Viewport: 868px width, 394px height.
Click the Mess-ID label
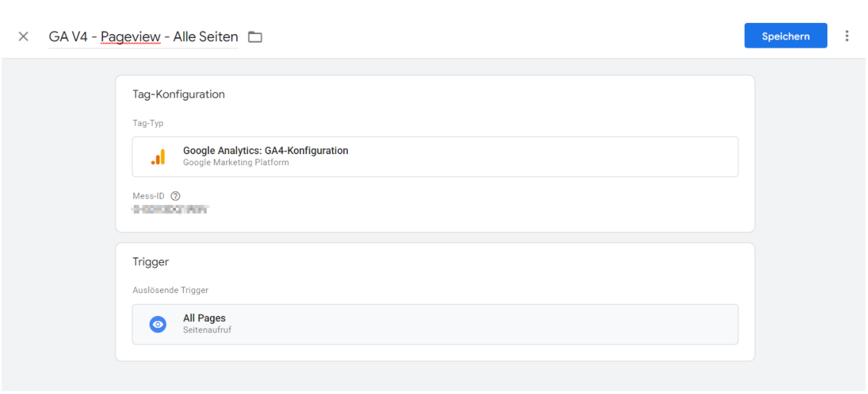click(148, 196)
